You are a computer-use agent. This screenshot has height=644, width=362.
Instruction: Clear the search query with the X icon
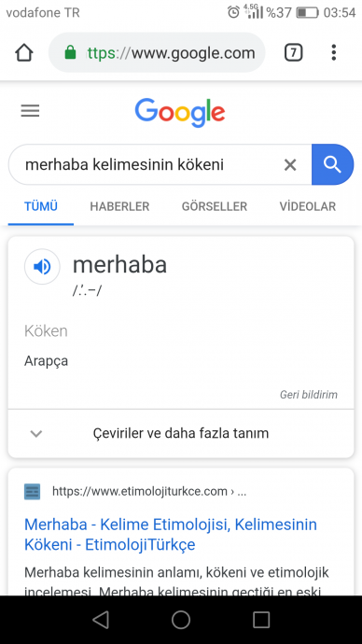click(x=290, y=164)
